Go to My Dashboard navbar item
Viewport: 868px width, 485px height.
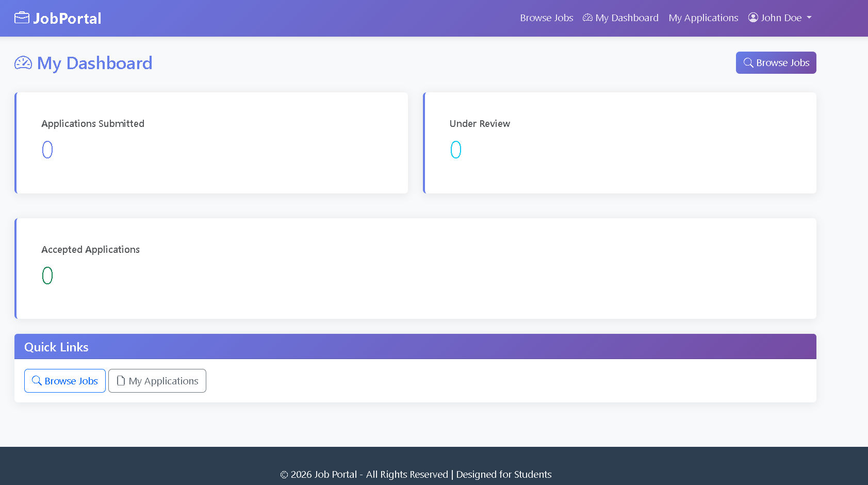[620, 18]
